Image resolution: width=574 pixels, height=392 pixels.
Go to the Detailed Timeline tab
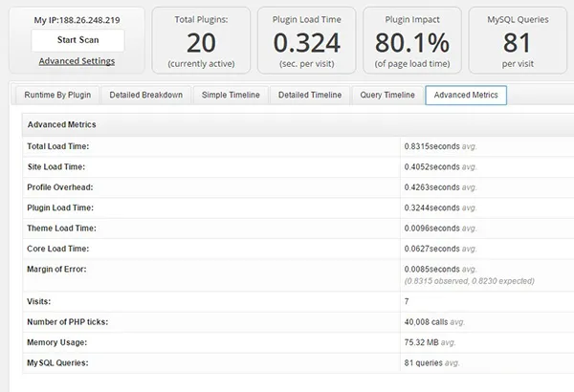point(309,96)
